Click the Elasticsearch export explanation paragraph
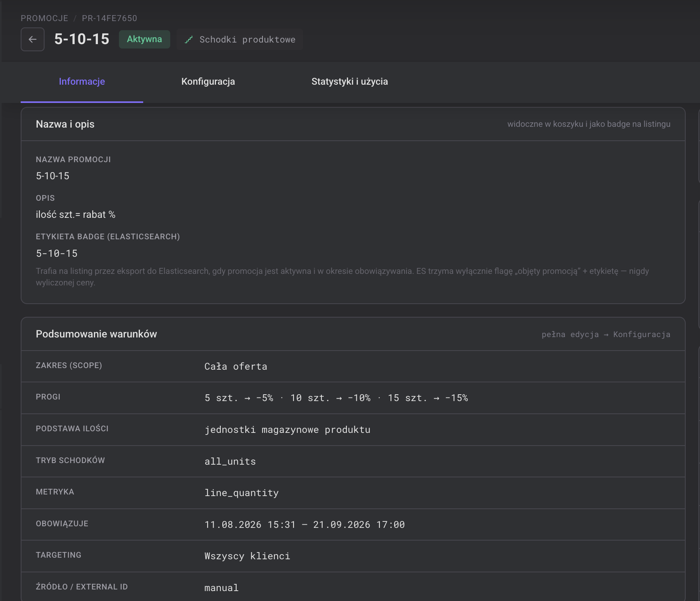The width and height of the screenshot is (700, 601). click(x=342, y=277)
